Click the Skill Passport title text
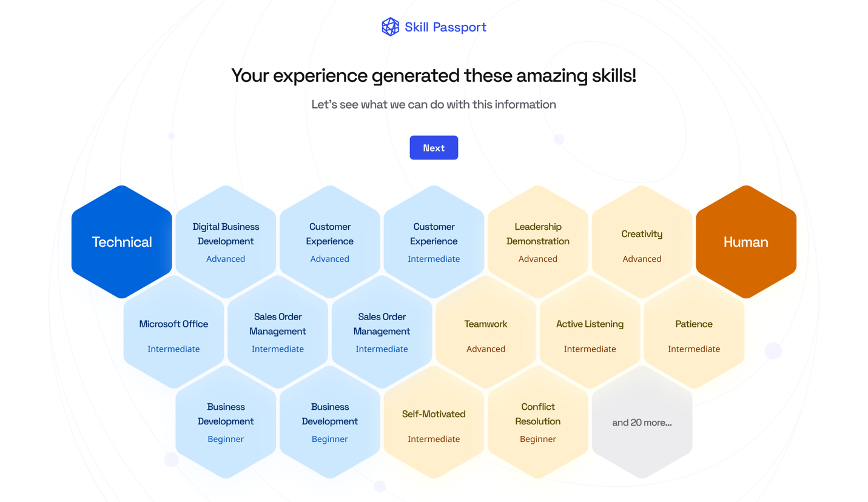The image size is (868, 502). (x=445, y=27)
